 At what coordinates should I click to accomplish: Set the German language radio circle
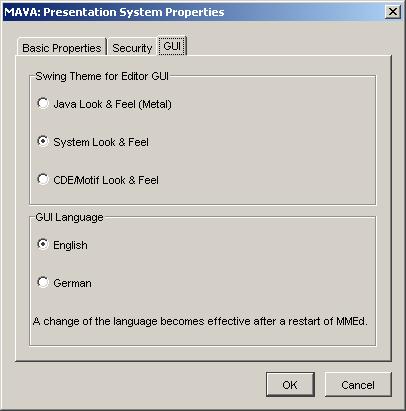43,282
